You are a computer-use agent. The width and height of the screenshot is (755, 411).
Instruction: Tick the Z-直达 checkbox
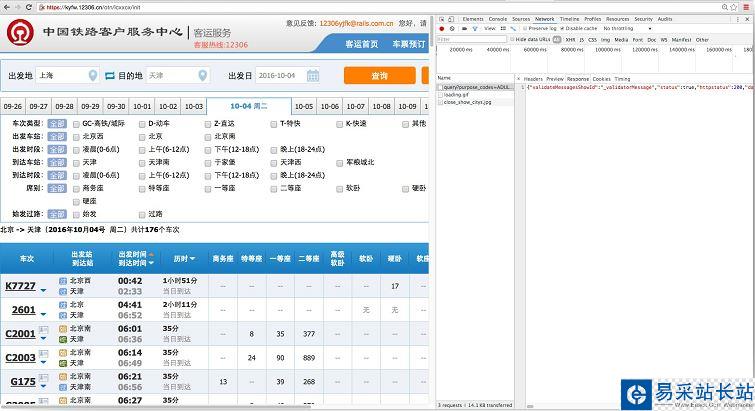click(x=208, y=124)
